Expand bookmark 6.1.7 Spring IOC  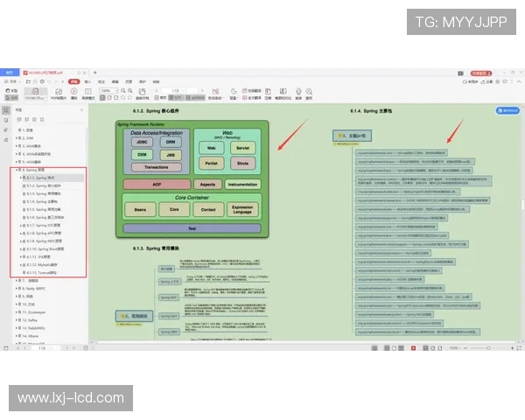coord(21,226)
